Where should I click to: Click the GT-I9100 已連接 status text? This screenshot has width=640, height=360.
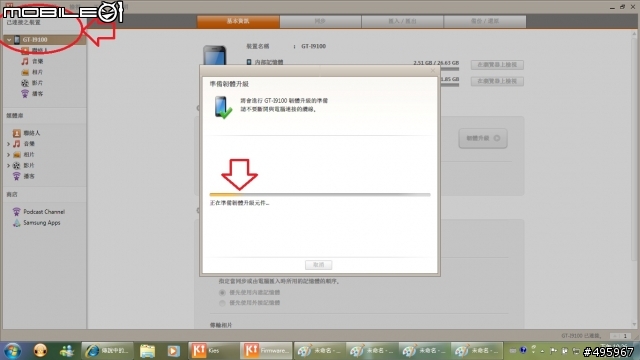582,336
